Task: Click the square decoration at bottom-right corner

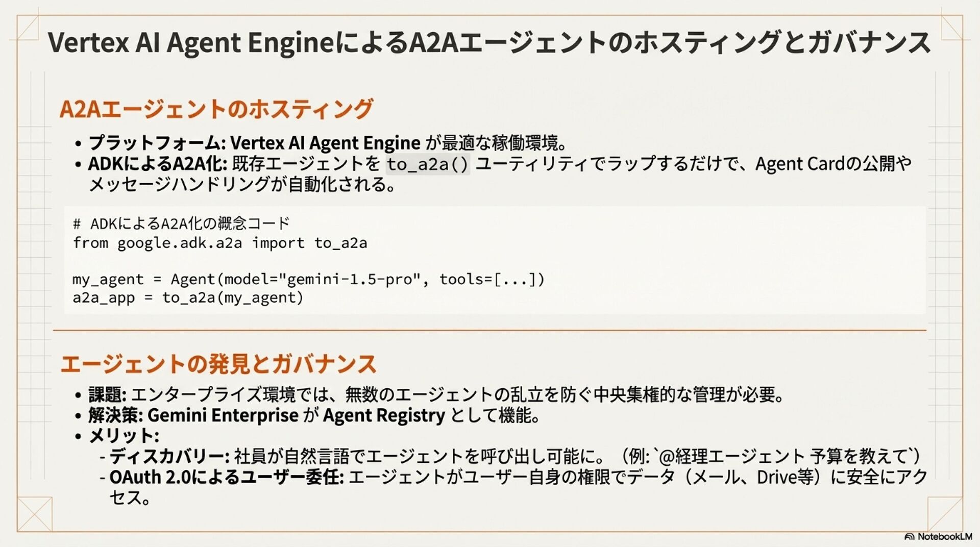Action: (x=945, y=514)
